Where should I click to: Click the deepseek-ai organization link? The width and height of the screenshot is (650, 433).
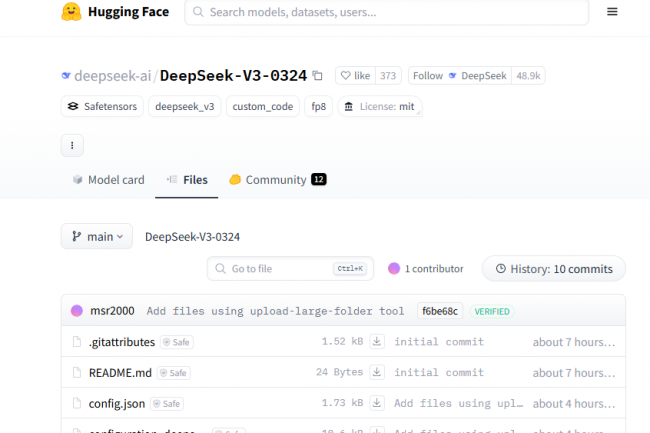pos(112,75)
